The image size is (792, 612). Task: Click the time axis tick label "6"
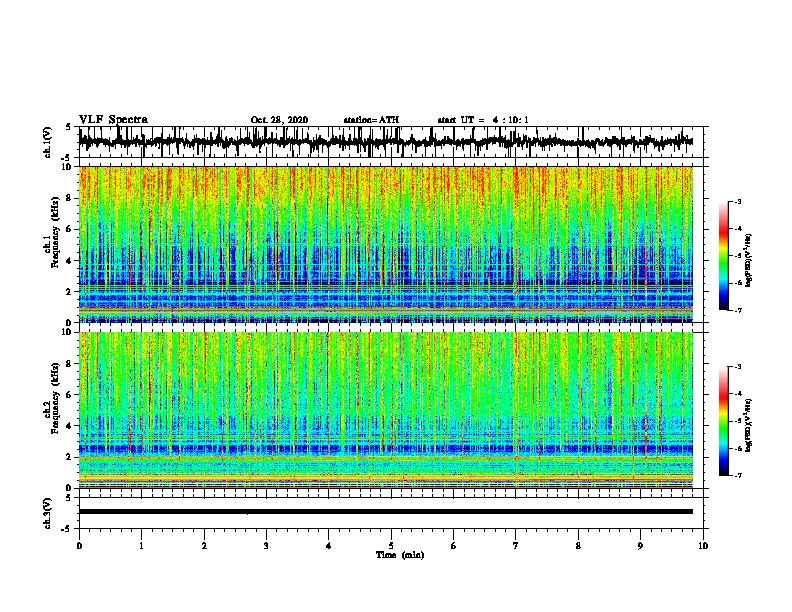(454, 546)
